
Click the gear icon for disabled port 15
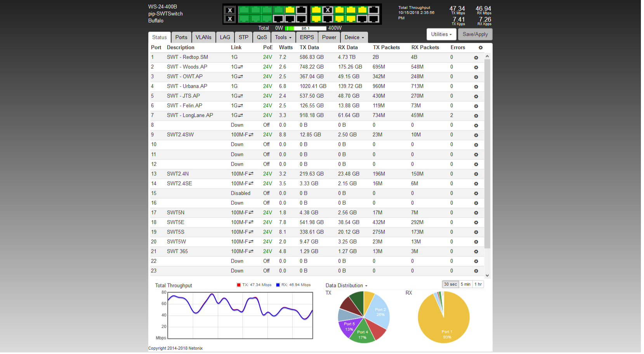pyautogui.click(x=476, y=193)
